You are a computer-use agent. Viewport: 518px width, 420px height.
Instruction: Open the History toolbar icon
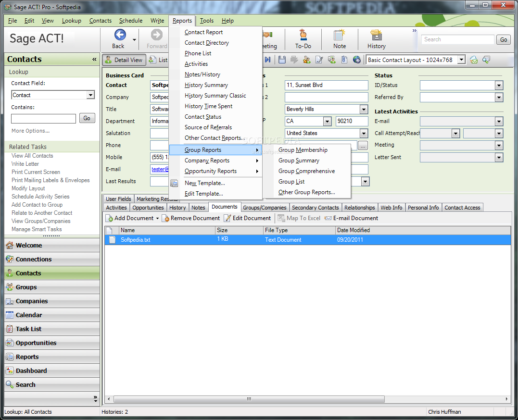pyautogui.click(x=376, y=35)
